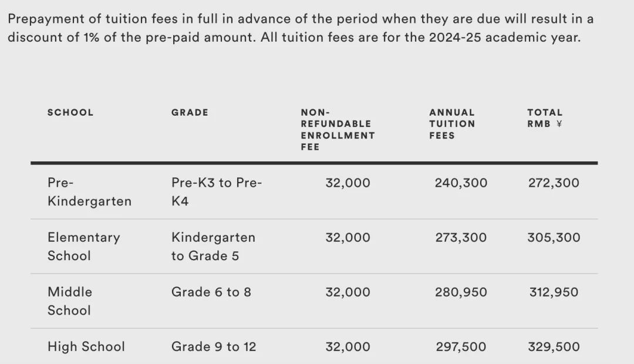Viewport: 634px width, 364px height.
Task: Click the 305,300 total figure
Action: [554, 237]
